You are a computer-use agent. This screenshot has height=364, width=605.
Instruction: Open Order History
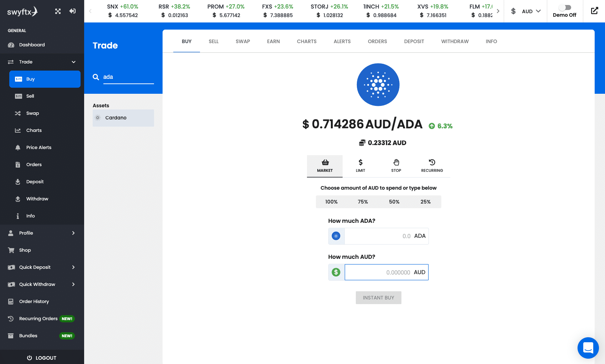point(42,302)
